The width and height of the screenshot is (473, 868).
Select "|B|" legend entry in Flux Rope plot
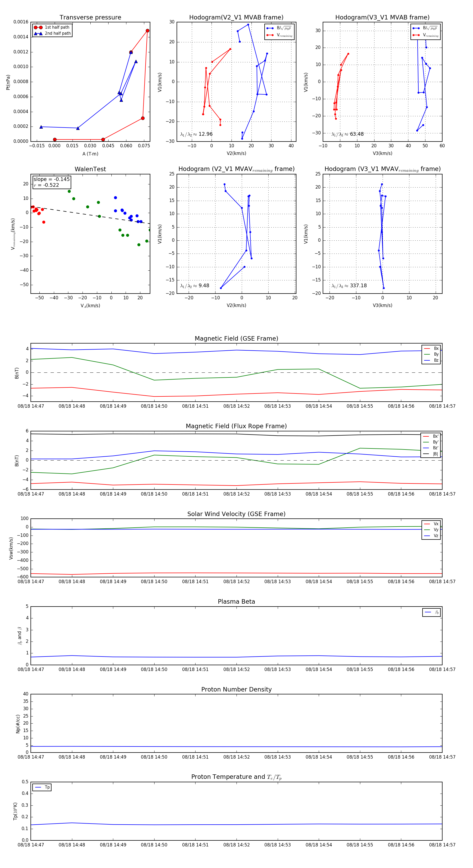tap(431, 454)
